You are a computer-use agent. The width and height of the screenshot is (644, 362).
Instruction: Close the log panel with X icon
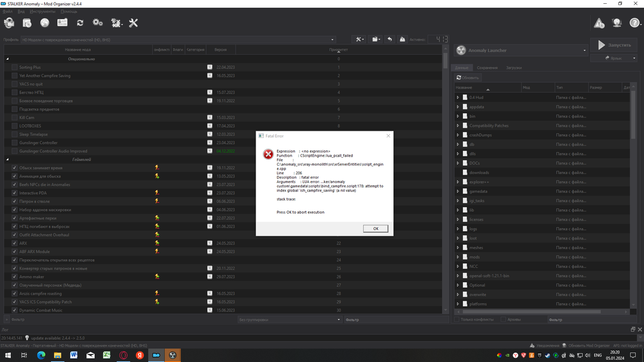(x=640, y=330)
